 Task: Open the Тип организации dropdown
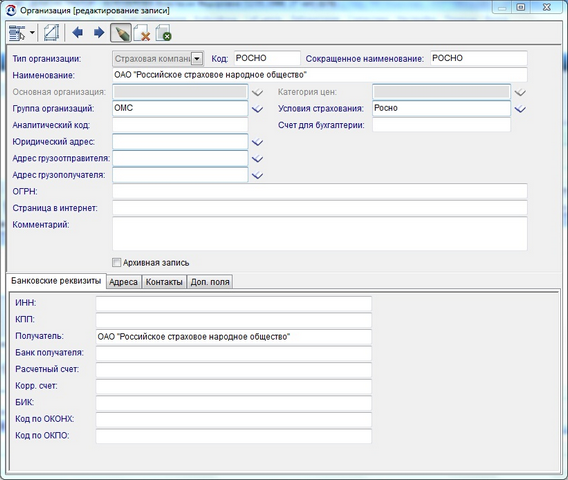click(x=197, y=59)
